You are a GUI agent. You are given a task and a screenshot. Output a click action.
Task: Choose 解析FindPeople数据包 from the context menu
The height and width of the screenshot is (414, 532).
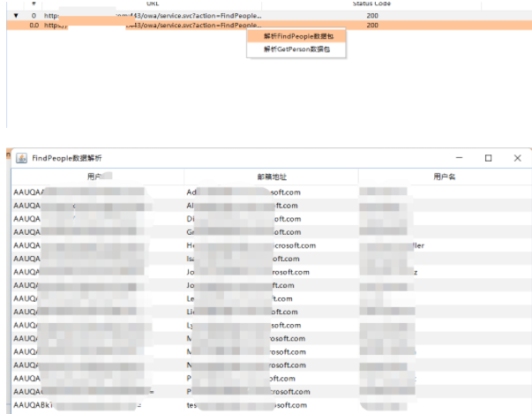point(298,36)
